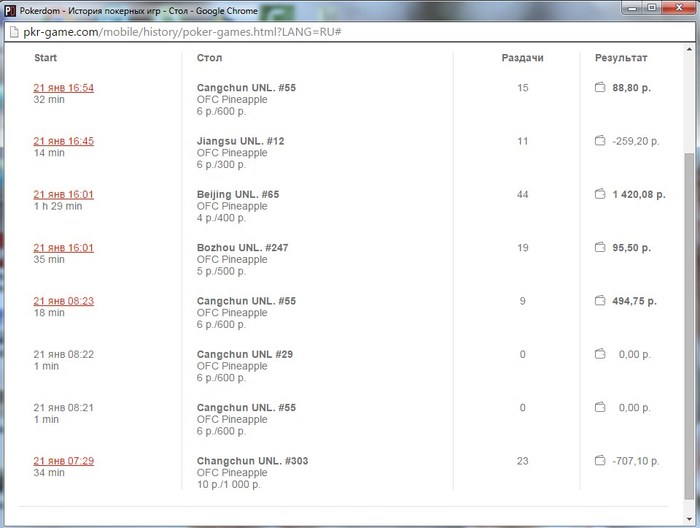
Task: Click the 21 янв 08:22 start time
Action: 63,354
